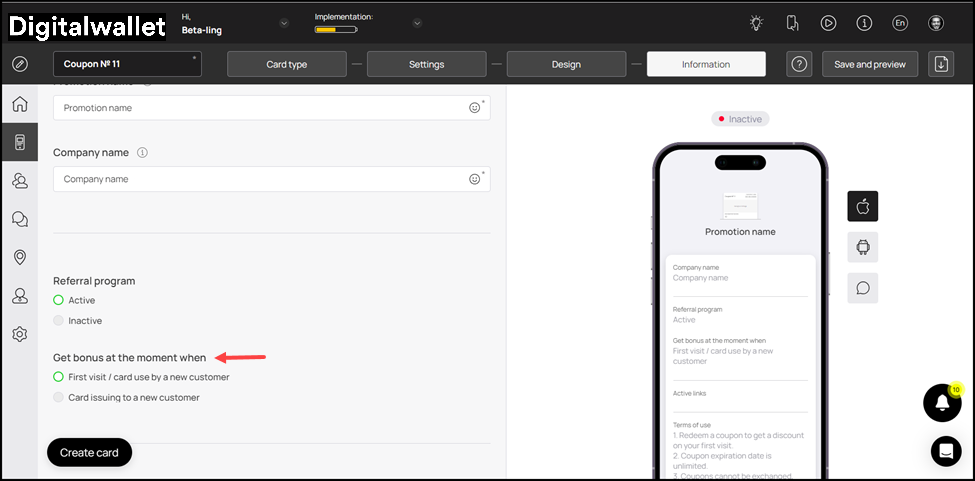This screenshot has height=481, width=975.
Task: Go to the Design step tab
Action: click(566, 64)
